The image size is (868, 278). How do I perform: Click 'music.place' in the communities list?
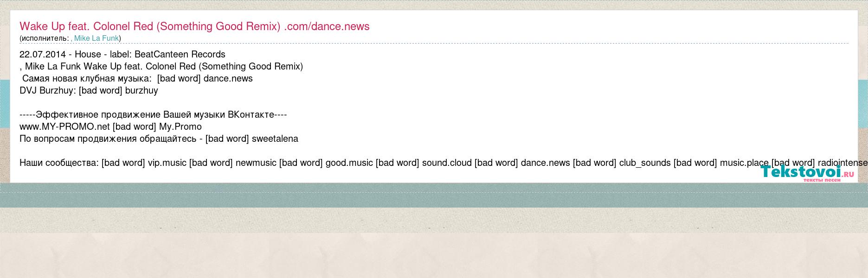click(x=744, y=163)
